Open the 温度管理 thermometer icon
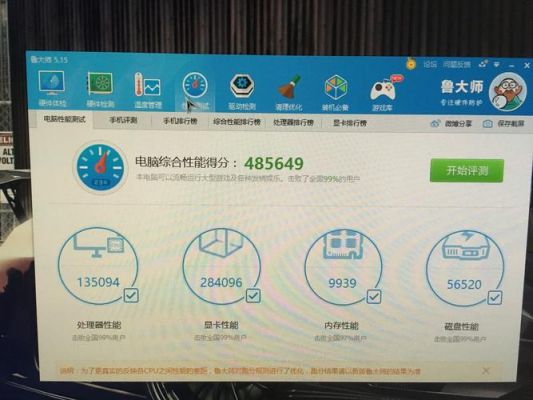Viewport: 533px width, 400px height. [147, 84]
